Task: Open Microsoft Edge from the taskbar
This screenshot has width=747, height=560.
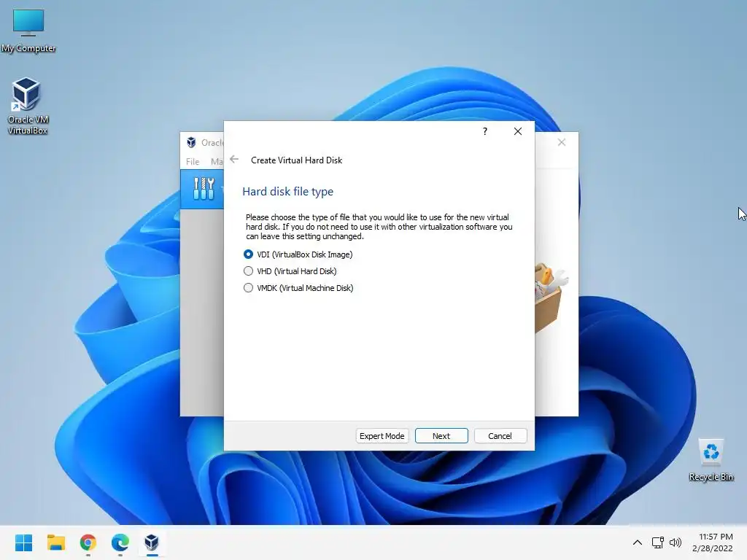Action: tap(120, 542)
